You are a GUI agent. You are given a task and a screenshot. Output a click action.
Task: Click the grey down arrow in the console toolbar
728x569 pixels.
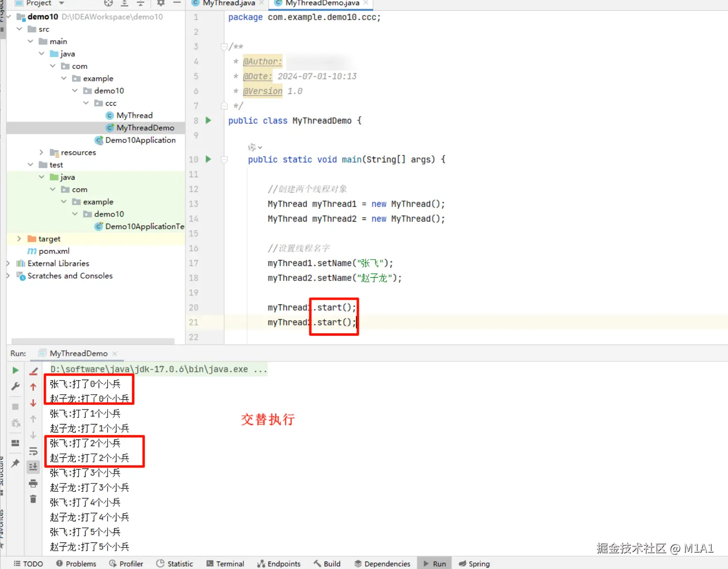coord(33,435)
